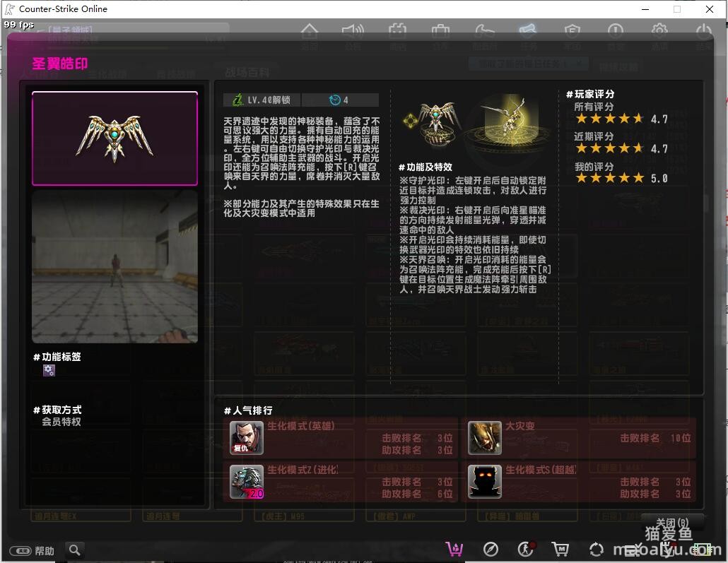Click the 生化模式S(超越) mode title

point(541,470)
